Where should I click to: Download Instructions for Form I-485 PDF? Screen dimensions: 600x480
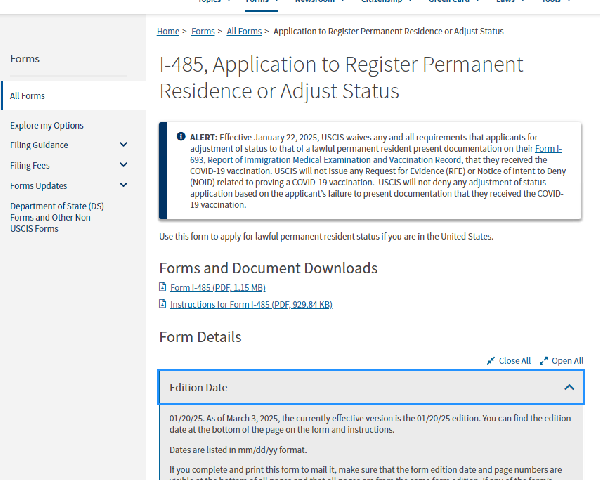tap(251, 304)
